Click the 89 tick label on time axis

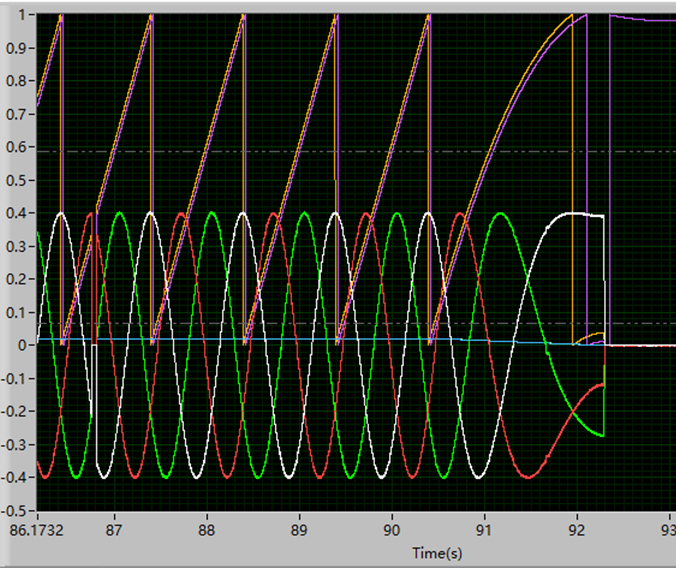tap(299, 531)
